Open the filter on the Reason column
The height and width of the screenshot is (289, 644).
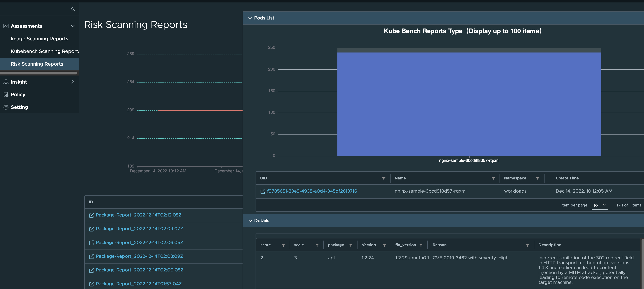pyautogui.click(x=527, y=245)
